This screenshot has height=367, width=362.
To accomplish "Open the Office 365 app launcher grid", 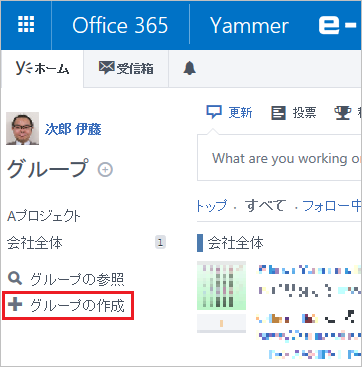I will coord(26,24).
